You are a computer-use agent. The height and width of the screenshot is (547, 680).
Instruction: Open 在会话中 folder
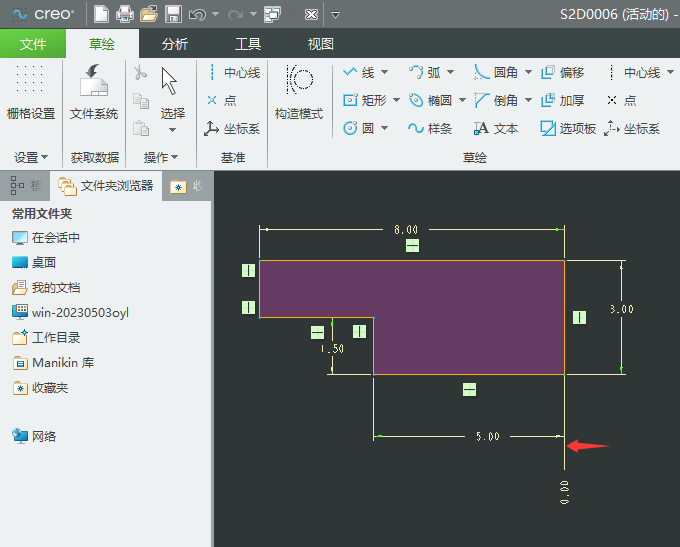46,238
